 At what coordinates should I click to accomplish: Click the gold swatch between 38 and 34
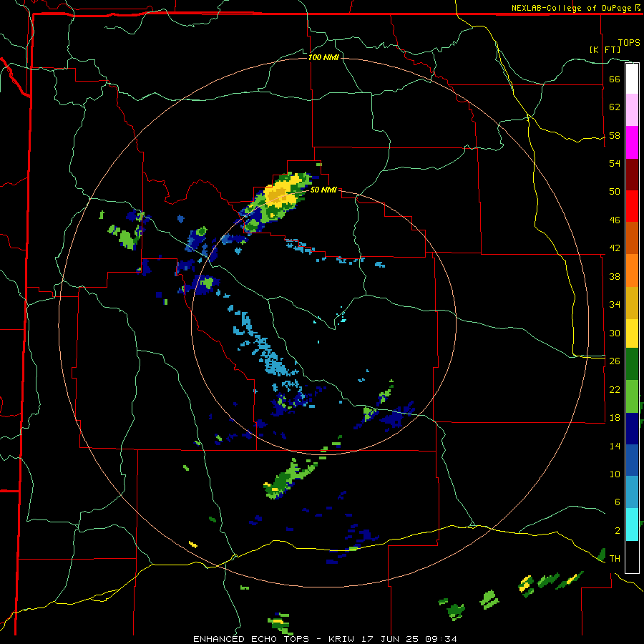(x=632, y=303)
